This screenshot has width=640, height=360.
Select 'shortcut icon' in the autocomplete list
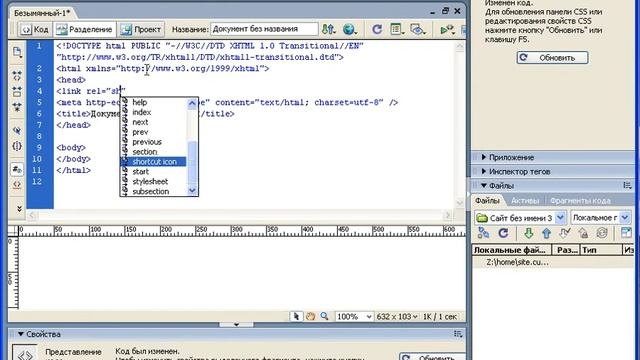tap(153, 162)
